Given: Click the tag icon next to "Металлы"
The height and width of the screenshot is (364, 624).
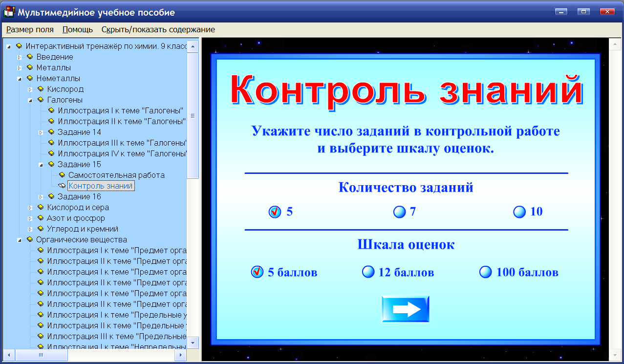Looking at the screenshot, I should [x=29, y=67].
